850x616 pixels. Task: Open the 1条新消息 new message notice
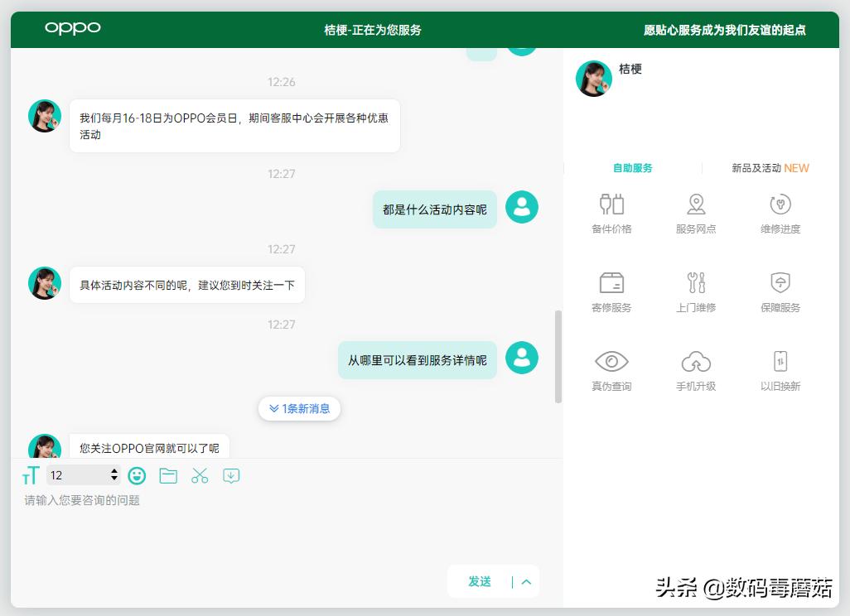click(x=299, y=408)
